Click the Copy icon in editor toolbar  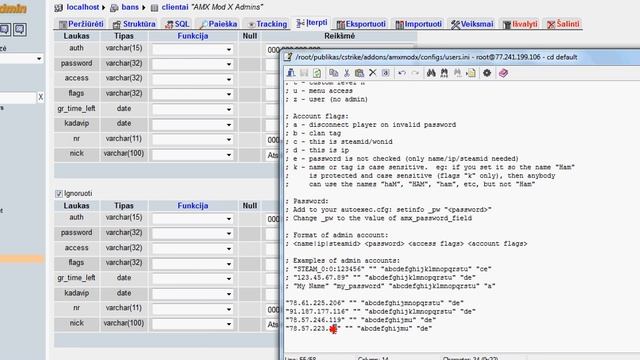coord(333,73)
